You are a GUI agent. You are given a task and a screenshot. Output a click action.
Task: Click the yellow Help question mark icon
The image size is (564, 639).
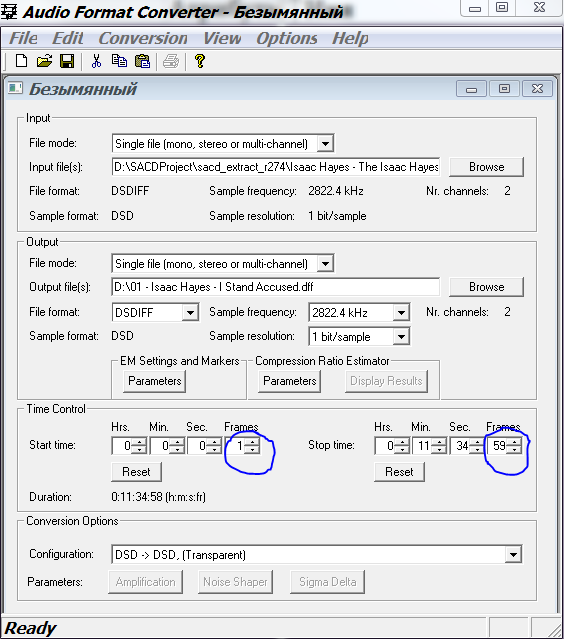pyautogui.click(x=200, y=61)
